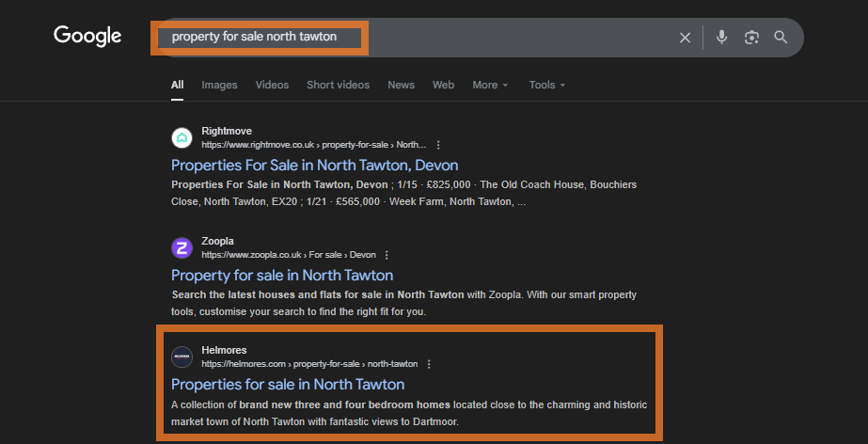Open search by image camera icon
868x444 pixels.
tap(751, 38)
